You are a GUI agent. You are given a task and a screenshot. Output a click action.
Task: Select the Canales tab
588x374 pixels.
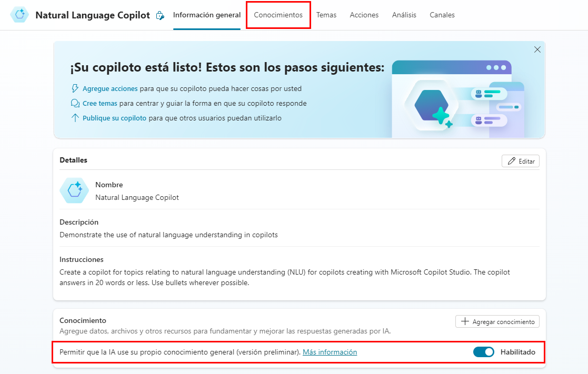[442, 15]
